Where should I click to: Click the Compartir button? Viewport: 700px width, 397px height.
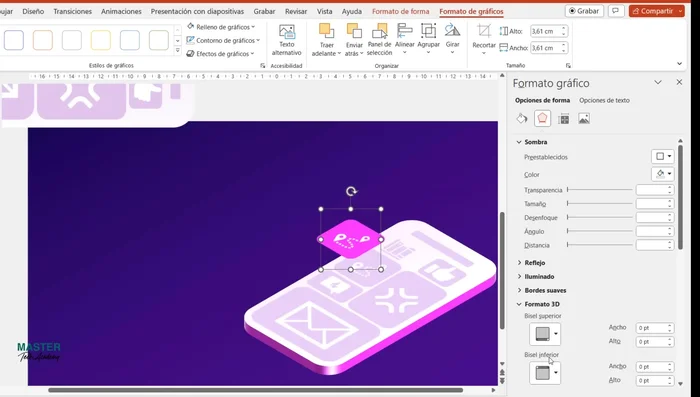[656, 11]
